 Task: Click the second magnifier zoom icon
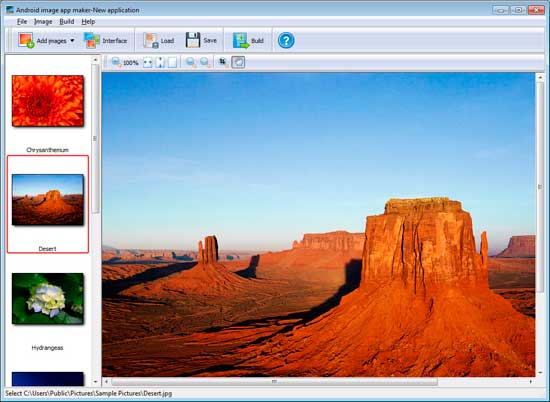click(205, 63)
